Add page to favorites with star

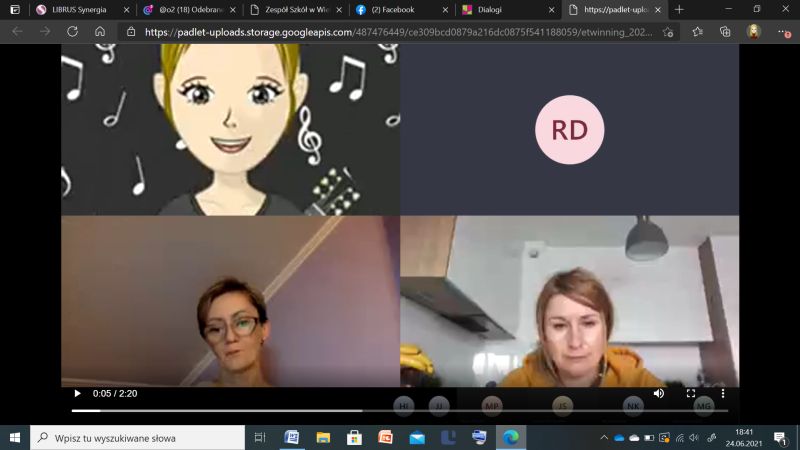pos(668,31)
